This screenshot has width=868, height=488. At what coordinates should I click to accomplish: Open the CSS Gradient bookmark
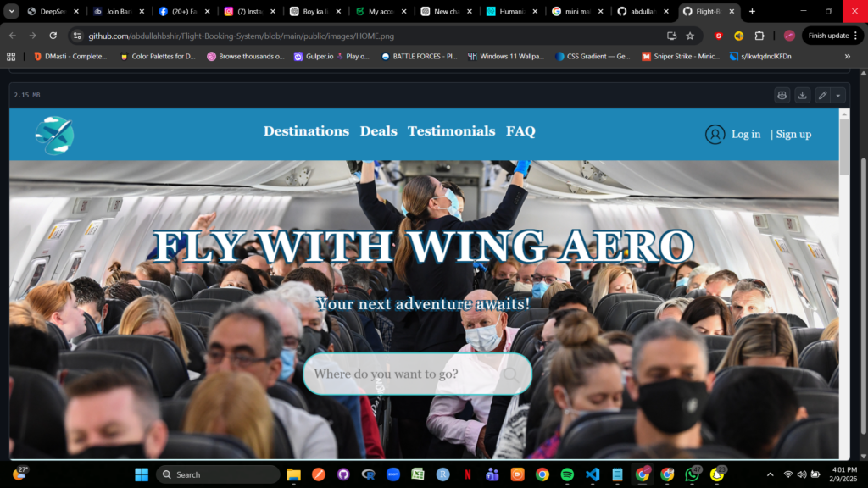(593, 57)
